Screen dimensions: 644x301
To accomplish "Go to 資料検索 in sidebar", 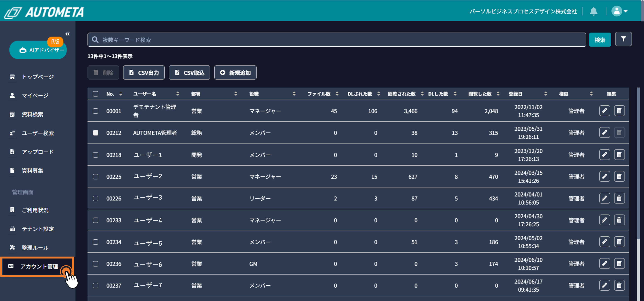I will click(x=33, y=114).
